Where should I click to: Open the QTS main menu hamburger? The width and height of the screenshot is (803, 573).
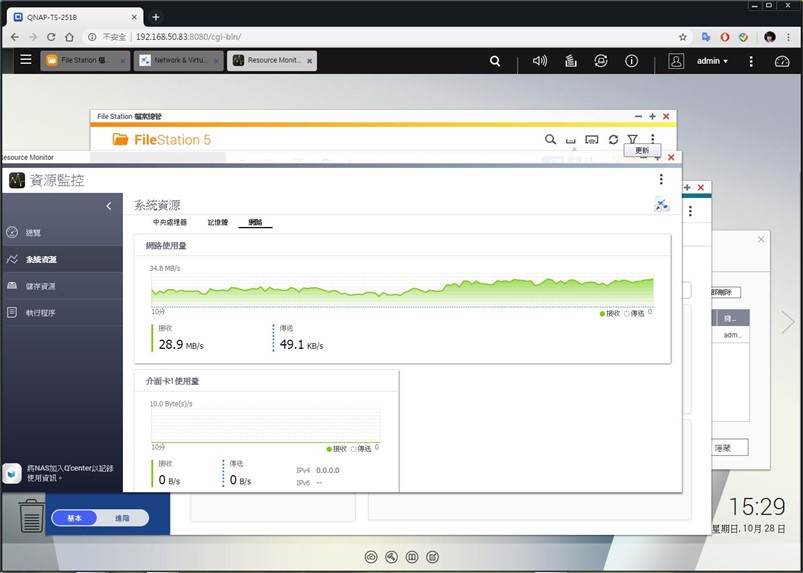(26, 59)
